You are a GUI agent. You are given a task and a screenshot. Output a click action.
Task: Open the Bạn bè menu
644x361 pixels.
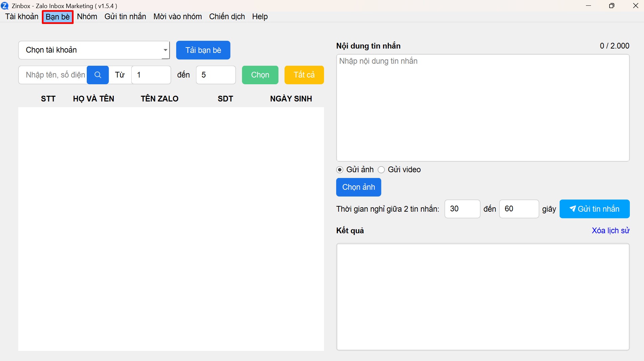tap(58, 17)
